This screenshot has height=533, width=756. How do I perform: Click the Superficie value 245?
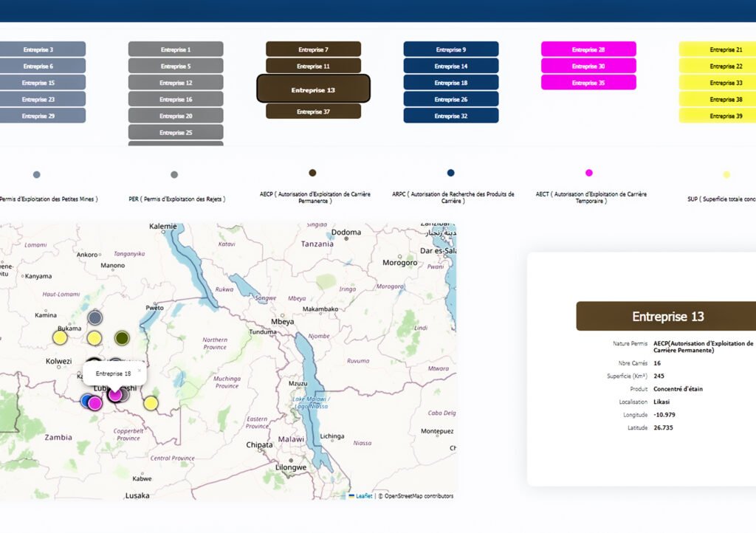click(659, 376)
